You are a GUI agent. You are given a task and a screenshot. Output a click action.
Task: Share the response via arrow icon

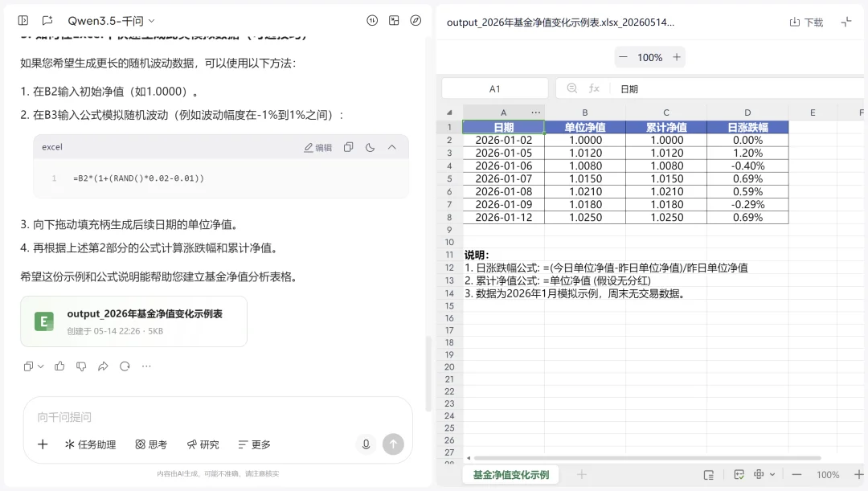pyautogui.click(x=103, y=366)
